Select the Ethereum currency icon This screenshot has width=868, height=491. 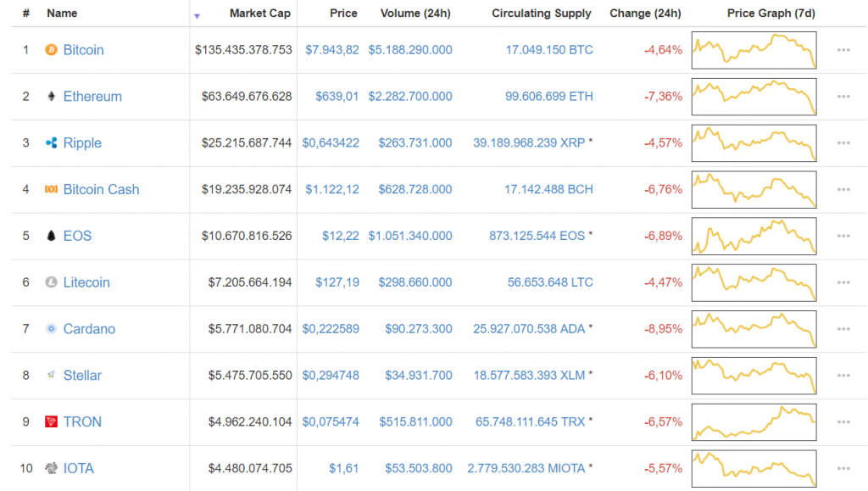(53, 96)
